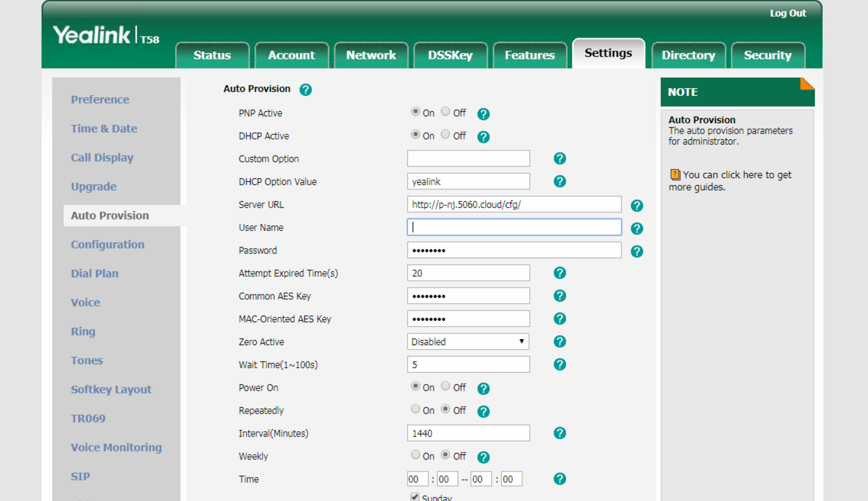
Task: Click help icon for Common AES Key
Action: (x=560, y=296)
